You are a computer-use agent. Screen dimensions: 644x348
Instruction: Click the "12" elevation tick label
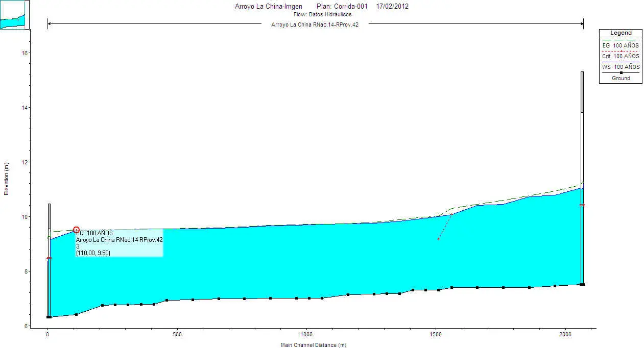[x=25, y=162]
